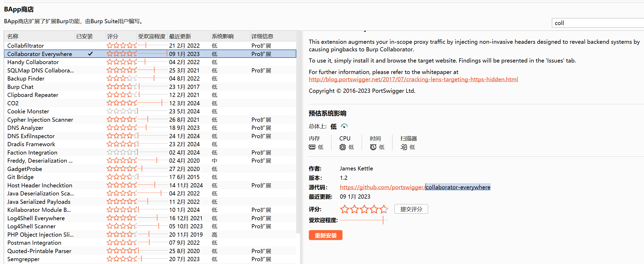Click the popularity slider in details panel
The image size is (644, 264).
click(364, 220)
